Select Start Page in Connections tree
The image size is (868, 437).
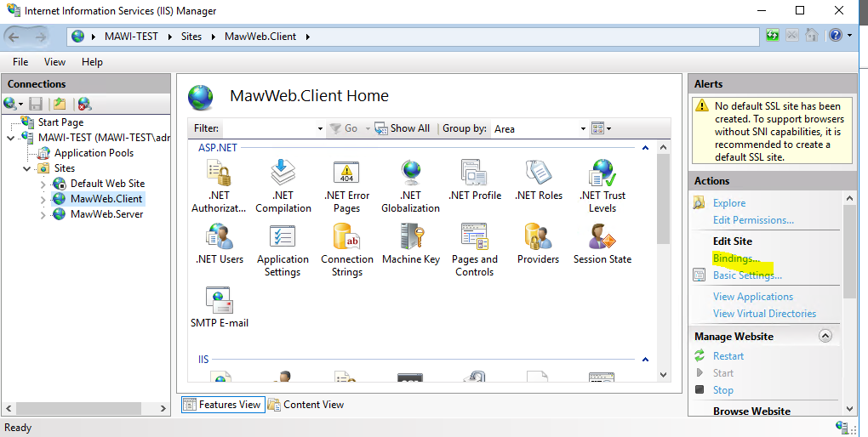[x=61, y=122]
